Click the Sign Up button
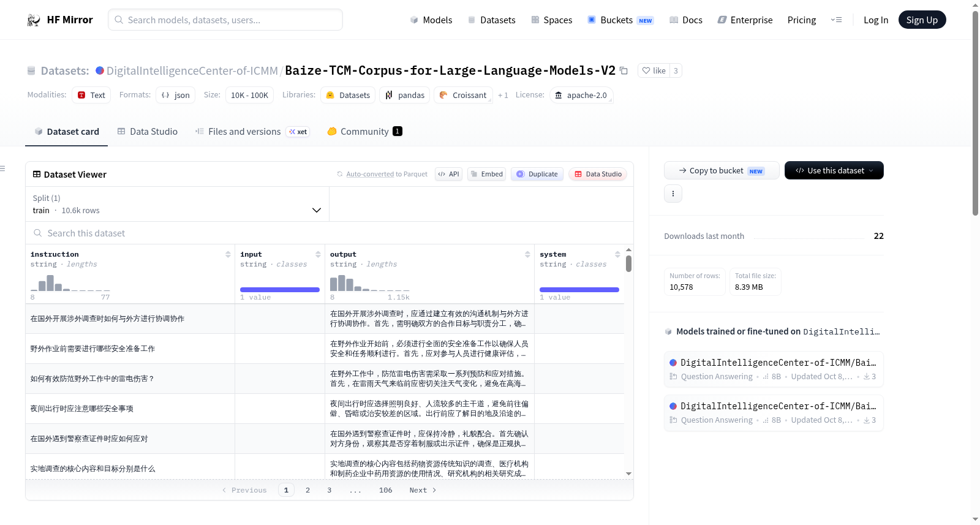Viewport: 980px width, 525px height. pos(922,20)
